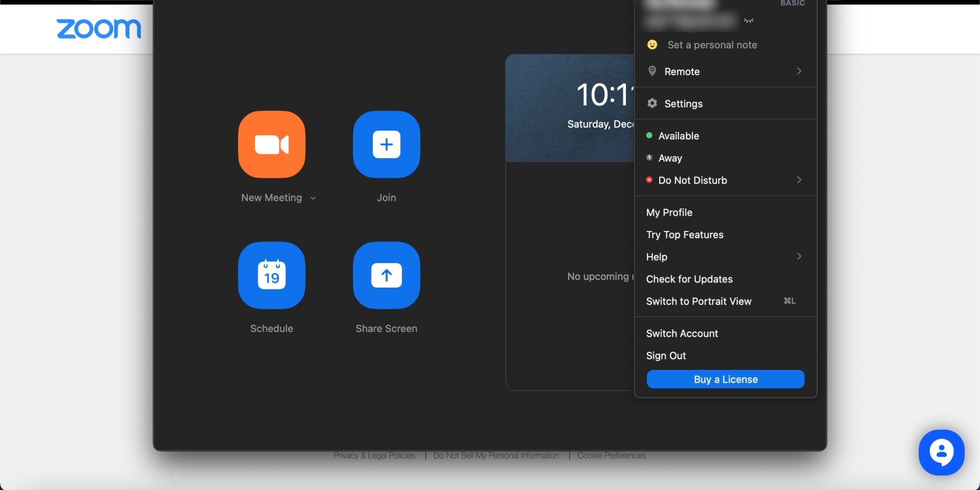Select Check for Updates

(x=689, y=279)
